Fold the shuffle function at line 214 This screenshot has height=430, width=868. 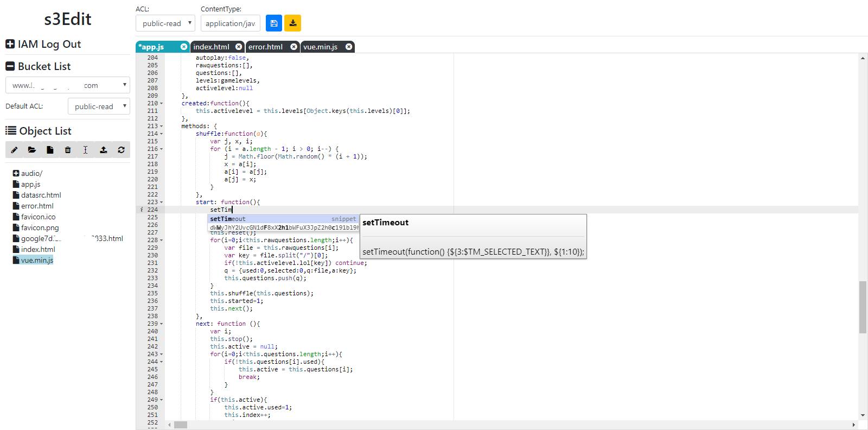click(x=161, y=134)
